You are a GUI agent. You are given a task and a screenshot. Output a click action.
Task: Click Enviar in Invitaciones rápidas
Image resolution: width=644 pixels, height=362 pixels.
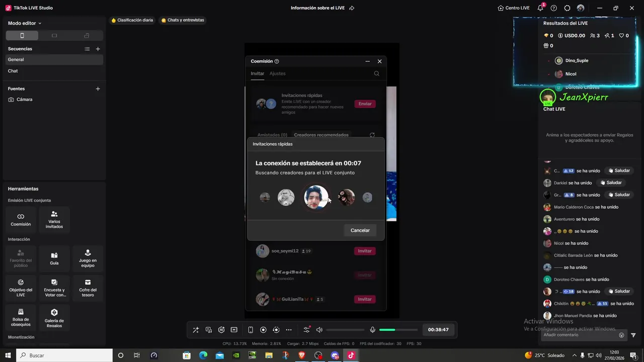[365, 104]
